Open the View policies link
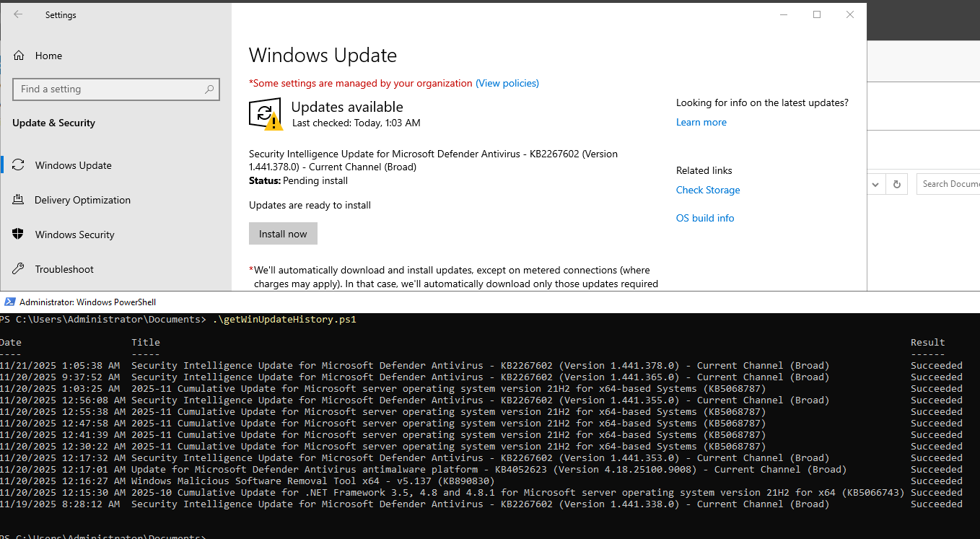The width and height of the screenshot is (980, 539). click(507, 83)
